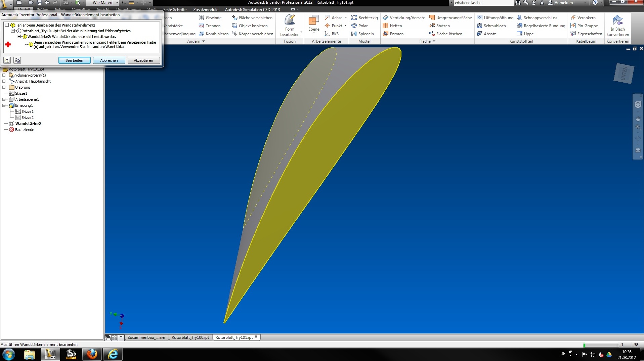Click Abbrechen in the error dialog
The width and height of the screenshot is (644, 361).
pos(109,60)
